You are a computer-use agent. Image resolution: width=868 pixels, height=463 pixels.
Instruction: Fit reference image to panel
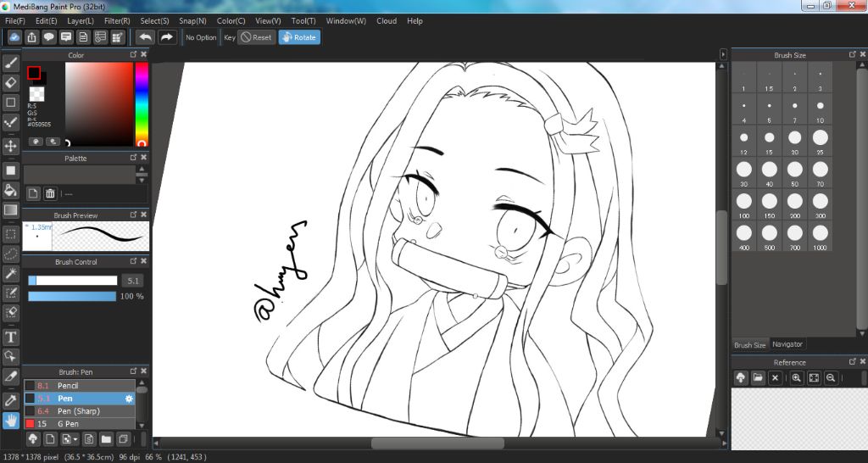pos(814,377)
